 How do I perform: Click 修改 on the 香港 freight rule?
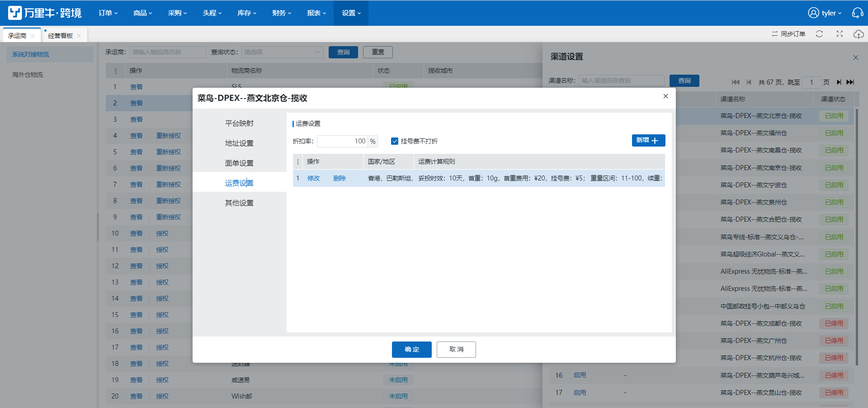coord(314,178)
